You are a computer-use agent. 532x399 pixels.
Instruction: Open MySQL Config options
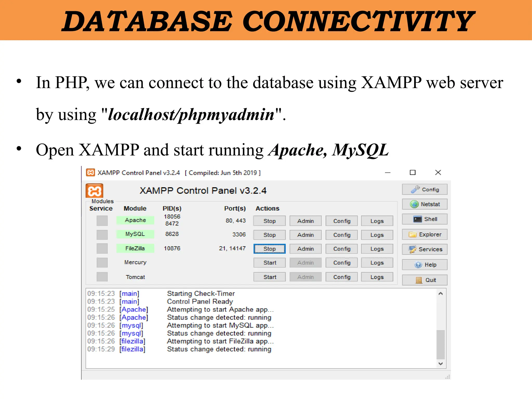point(342,235)
